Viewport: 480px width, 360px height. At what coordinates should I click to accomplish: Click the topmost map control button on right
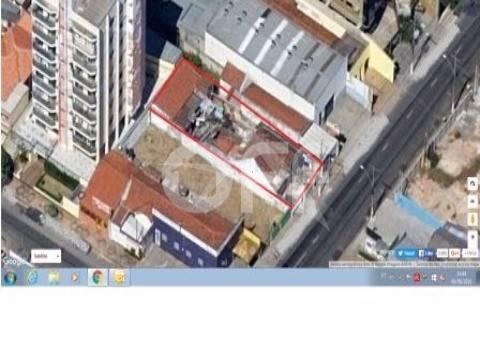472,184
